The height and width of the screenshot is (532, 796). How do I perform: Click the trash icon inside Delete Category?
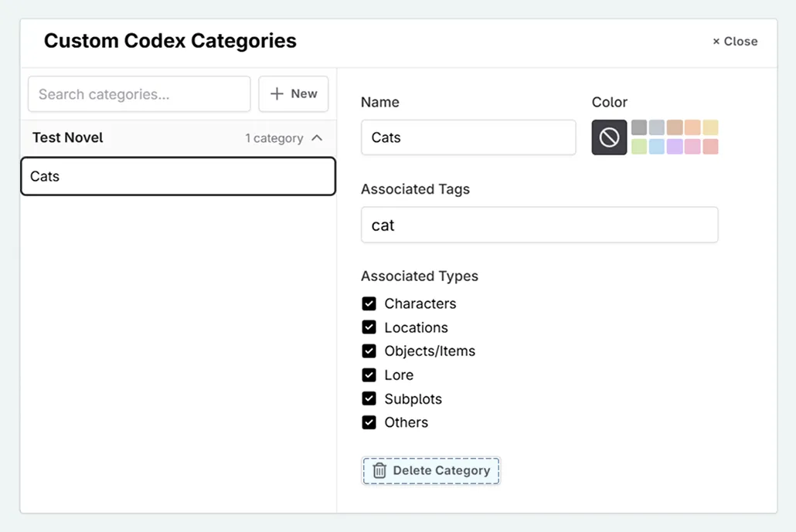click(x=379, y=470)
